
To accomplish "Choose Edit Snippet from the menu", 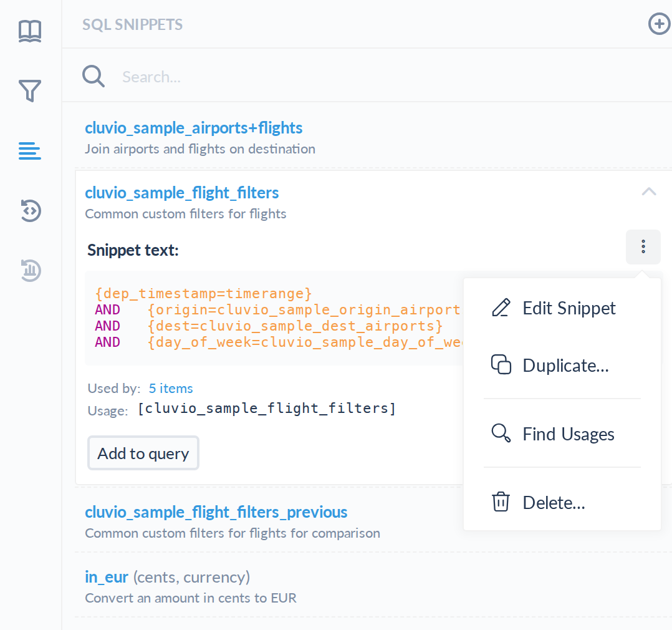I will 562,308.
